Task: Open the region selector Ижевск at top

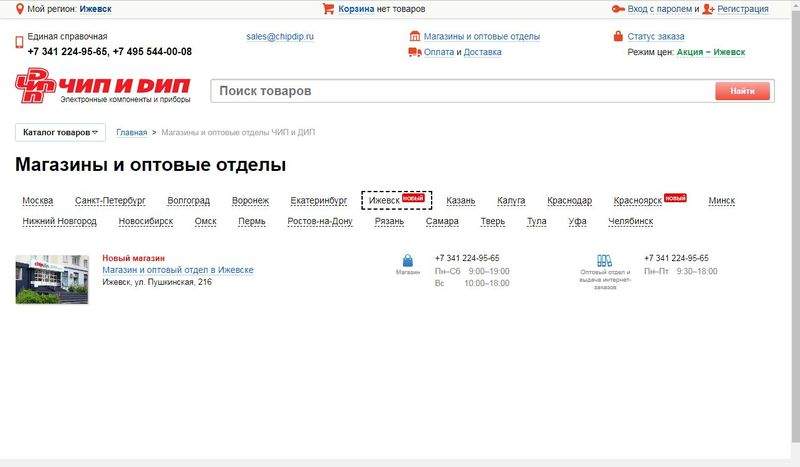Action: click(95, 9)
